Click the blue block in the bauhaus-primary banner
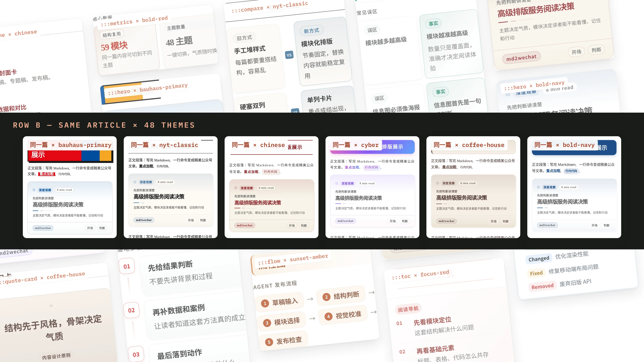The image size is (644, 362). click(91, 156)
